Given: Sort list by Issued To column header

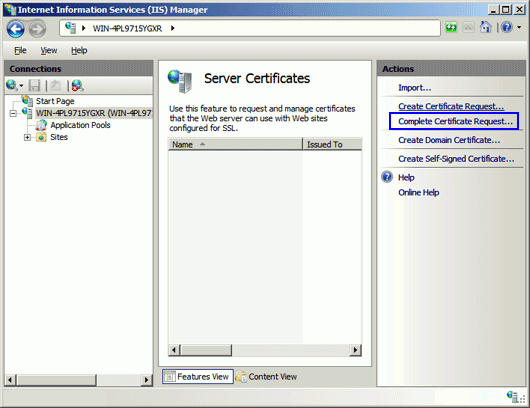Looking at the screenshot, I should pyautogui.click(x=332, y=144).
